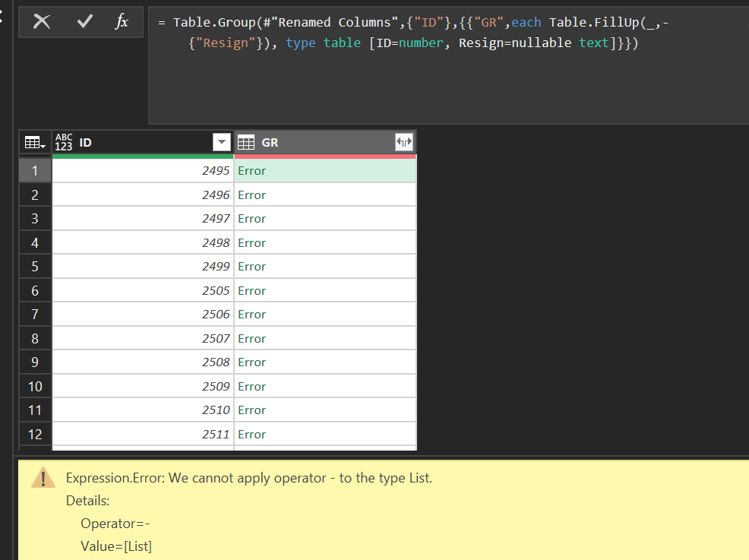
Task: Click the ID cell 2505
Action: pyautogui.click(x=143, y=290)
